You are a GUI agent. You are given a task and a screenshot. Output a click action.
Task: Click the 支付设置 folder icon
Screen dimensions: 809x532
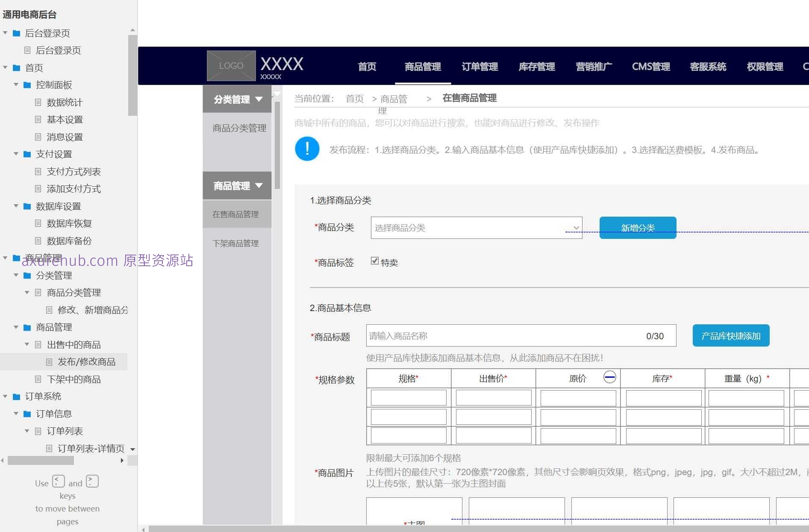(27, 154)
